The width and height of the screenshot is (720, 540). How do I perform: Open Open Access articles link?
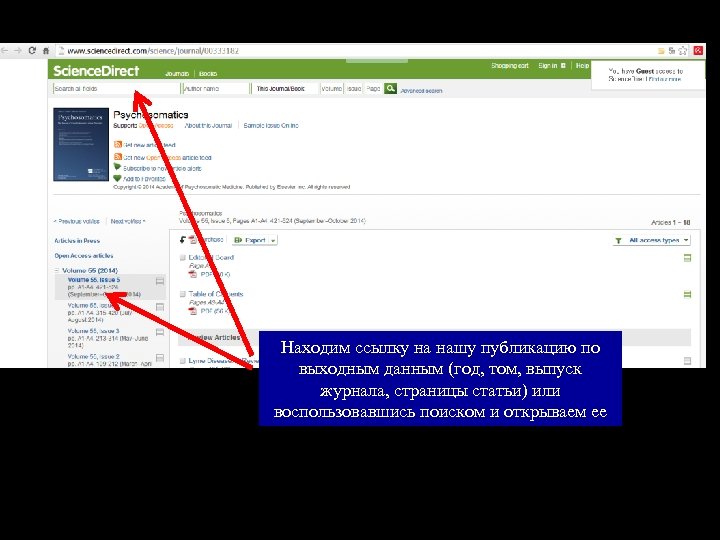click(x=84, y=256)
